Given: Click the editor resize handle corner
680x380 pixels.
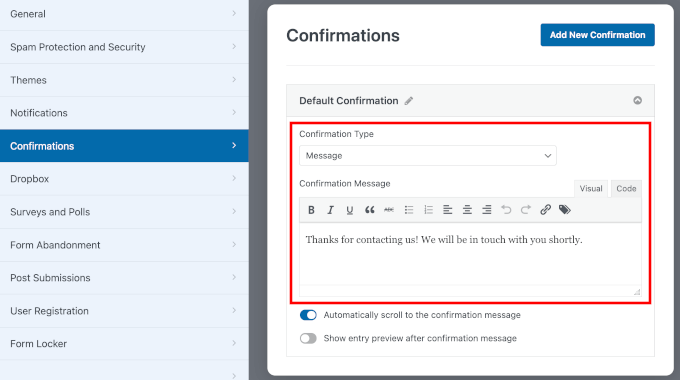Looking at the screenshot, I should click(637, 292).
